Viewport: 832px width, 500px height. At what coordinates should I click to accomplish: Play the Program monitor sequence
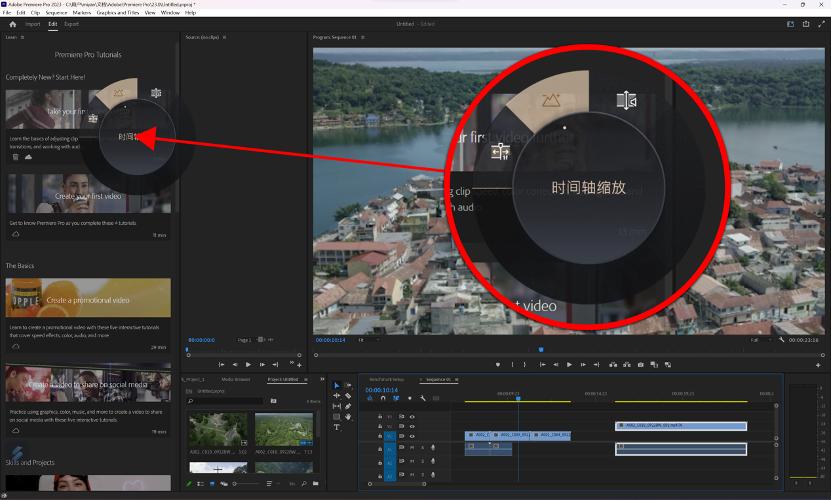pyautogui.click(x=569, y=365)
